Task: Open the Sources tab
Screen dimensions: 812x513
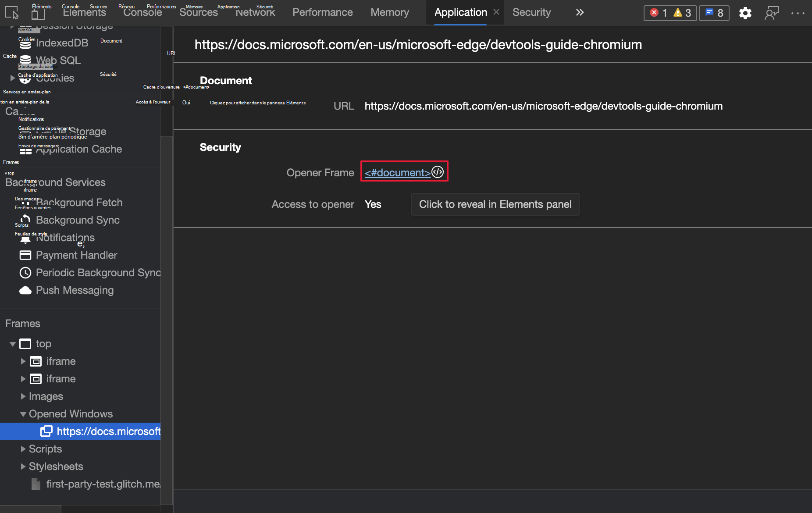Action: click(199, 12)
